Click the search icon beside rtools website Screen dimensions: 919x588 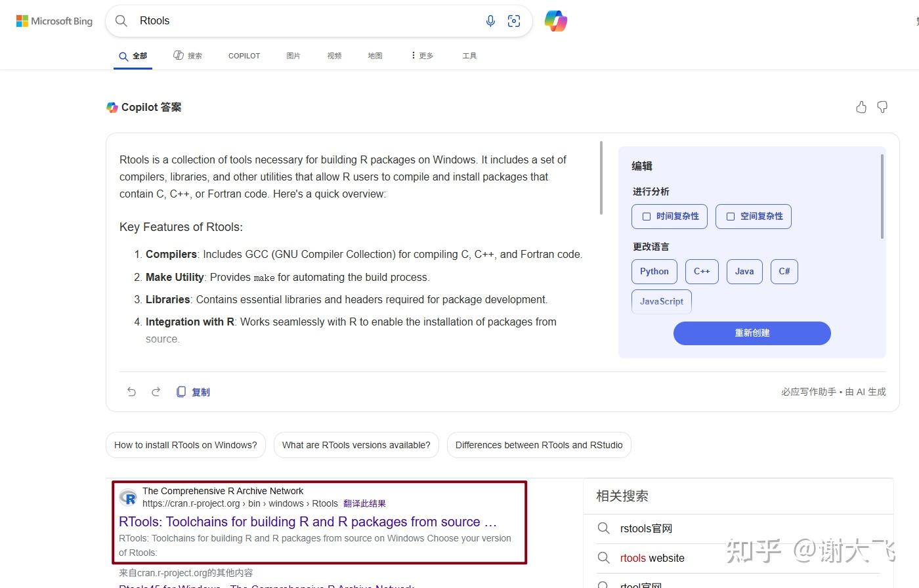coord(603,558)
